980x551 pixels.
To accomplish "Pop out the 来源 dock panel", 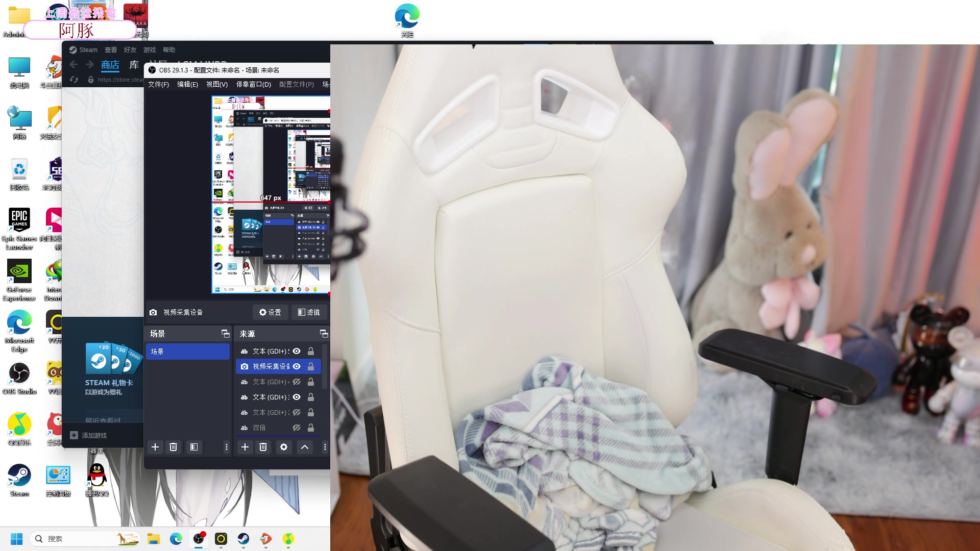I will click(324, 334).
